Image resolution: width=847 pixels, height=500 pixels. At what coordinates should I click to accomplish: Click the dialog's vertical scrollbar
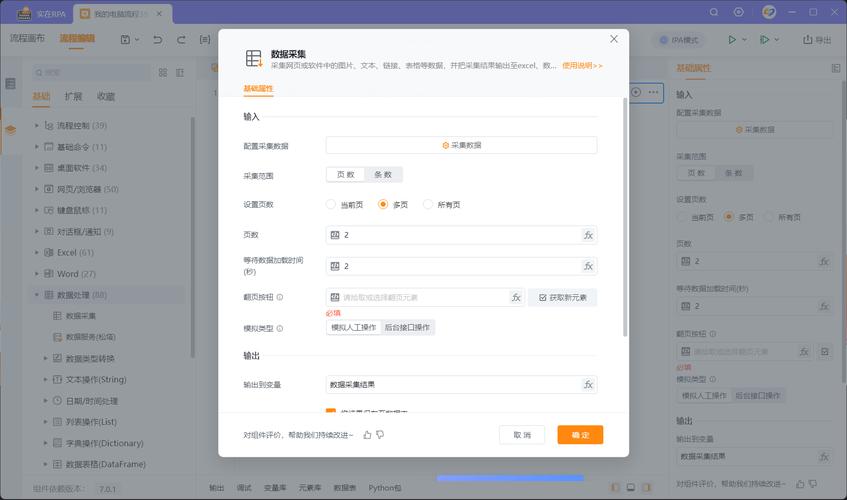(626, 216)
